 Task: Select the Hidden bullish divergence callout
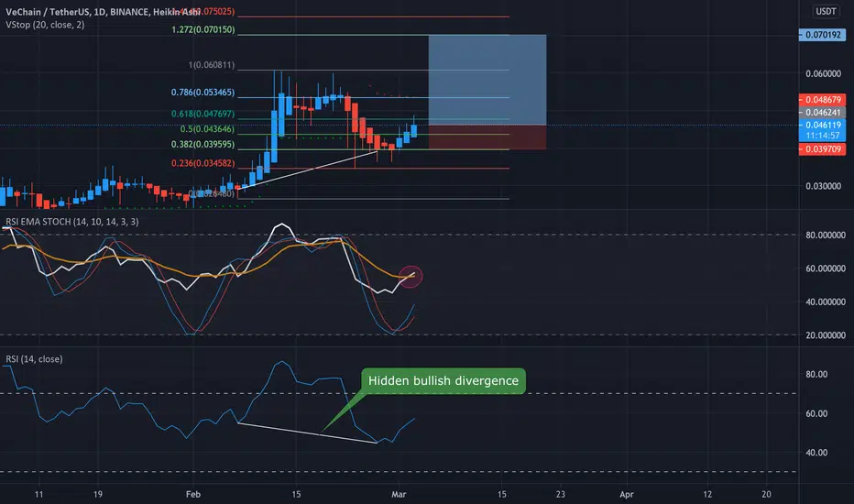click(x=443, y=380)
